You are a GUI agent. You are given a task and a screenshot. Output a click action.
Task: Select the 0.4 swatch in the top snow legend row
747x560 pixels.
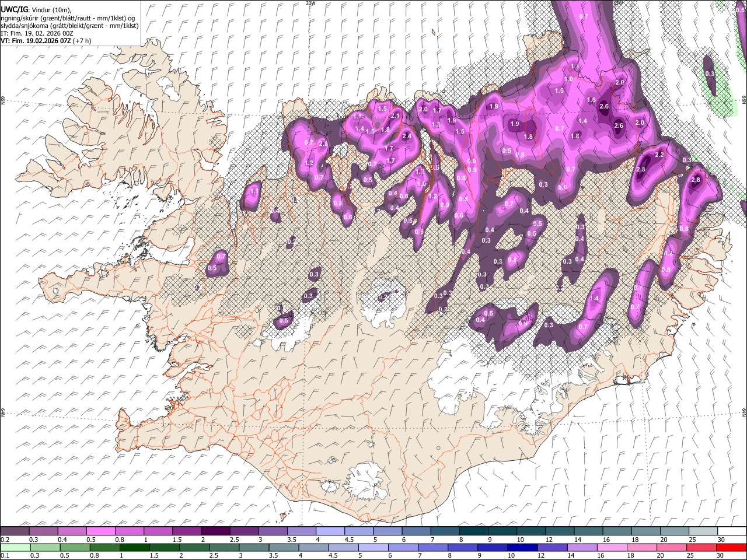(x=72, y=531)
